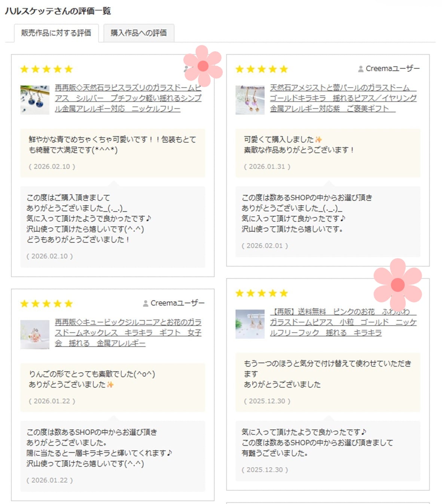Click the purple amethyst earrings thumbnail

(250, 100)
